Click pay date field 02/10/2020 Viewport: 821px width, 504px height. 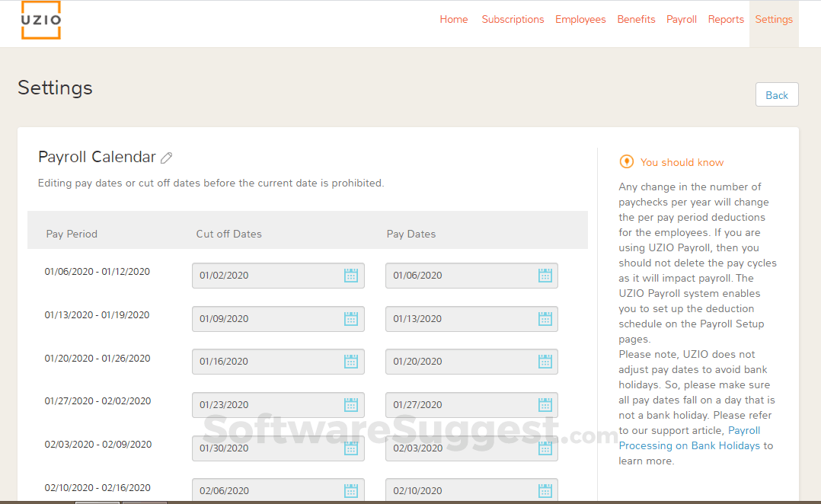(471, 490)
